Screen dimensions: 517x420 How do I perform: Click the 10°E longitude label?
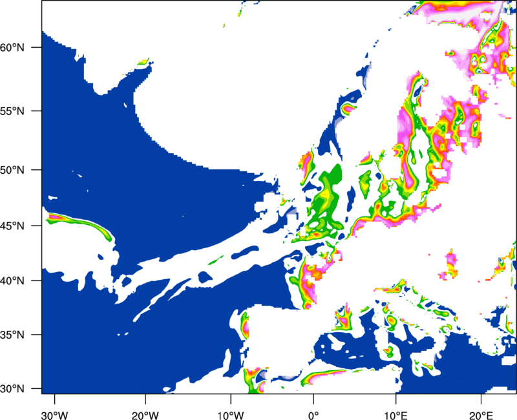396,415
